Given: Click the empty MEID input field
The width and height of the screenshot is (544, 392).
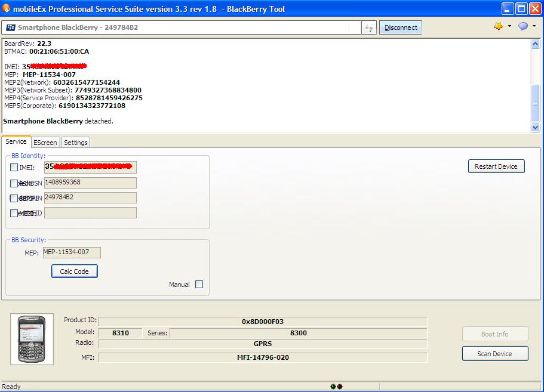Looking at the screenshot, I should pos(90,213).
